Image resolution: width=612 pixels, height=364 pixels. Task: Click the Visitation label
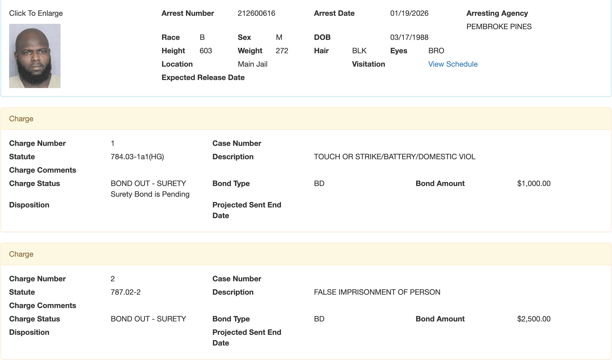[368, 64]
